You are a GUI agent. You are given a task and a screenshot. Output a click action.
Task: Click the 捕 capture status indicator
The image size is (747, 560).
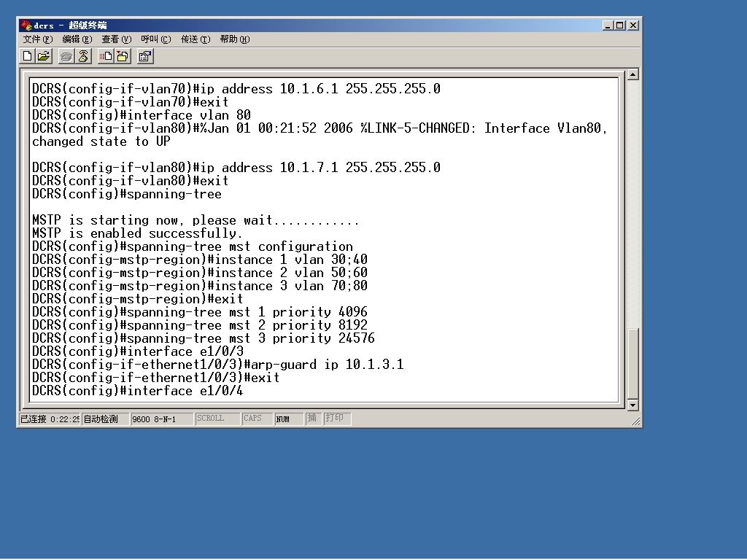313,419
